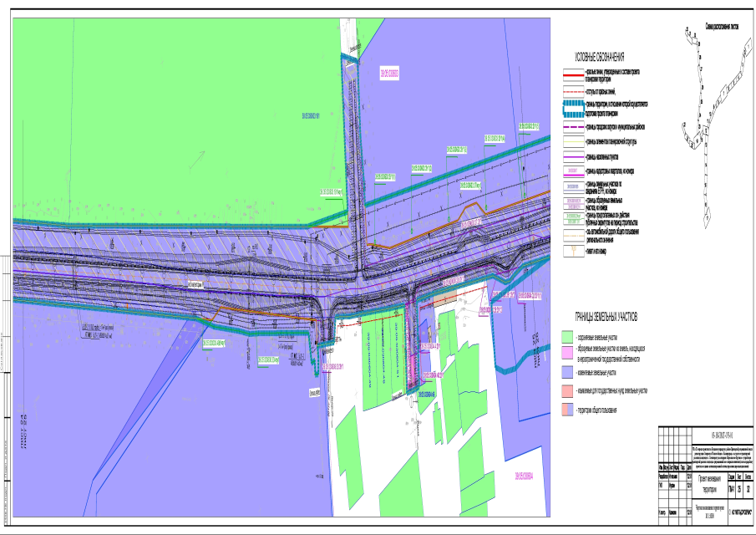Click the pink formed-parcels legend swatch
756x535 pixels.
[566, 352]
